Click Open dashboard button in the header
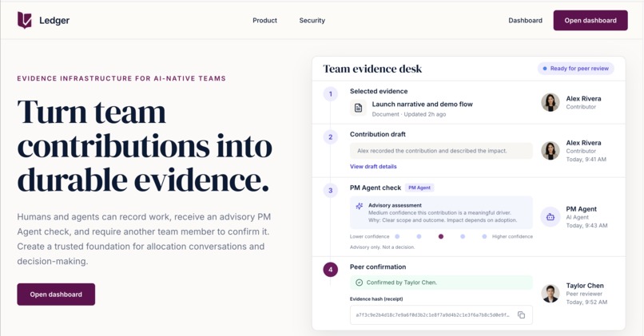Image resolution: width=644 pixels, height=336 pixels. (x=590, y=20)
